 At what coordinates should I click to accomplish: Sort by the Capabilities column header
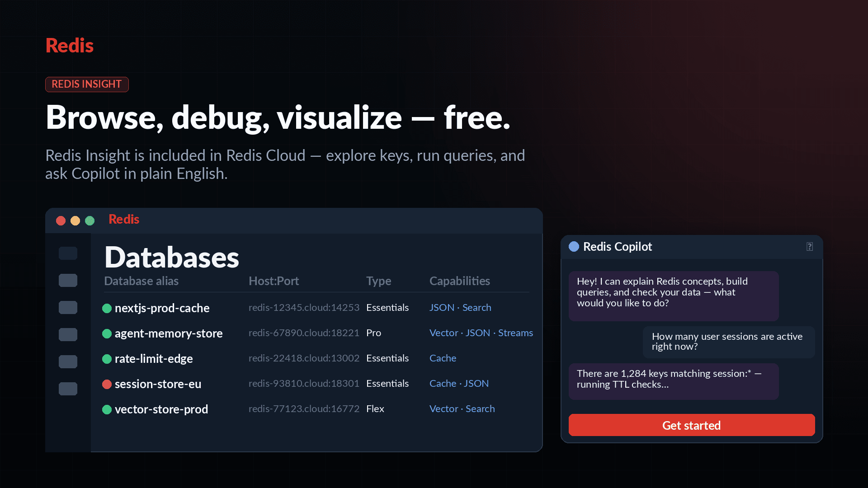(459, 281)
